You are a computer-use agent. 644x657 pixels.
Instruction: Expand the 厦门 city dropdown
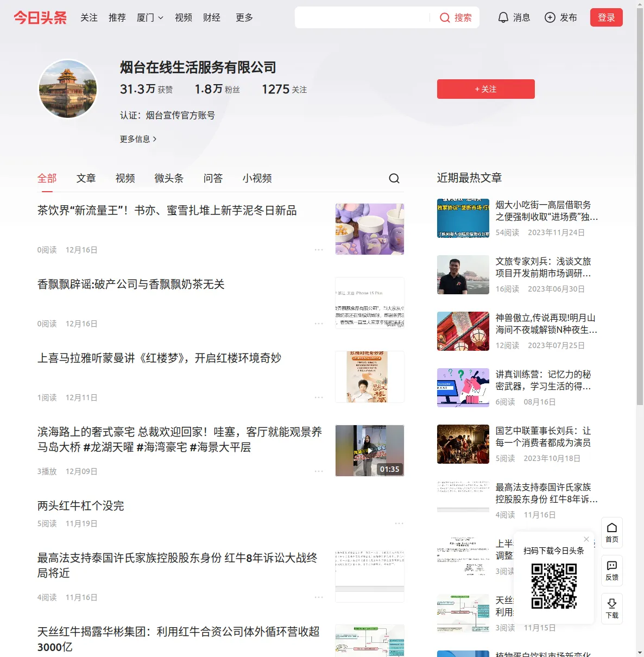[x=150, y=17]
